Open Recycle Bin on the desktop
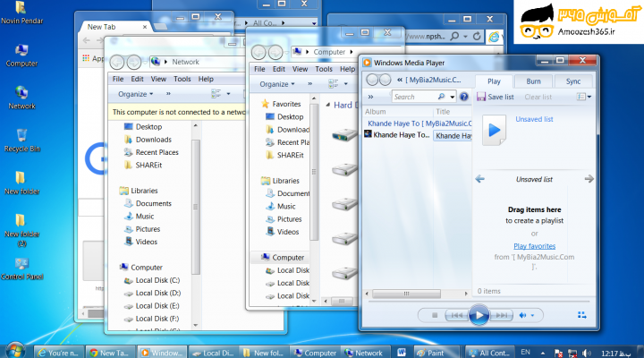This screenshot has width=644, height=358. coord(21,141)
